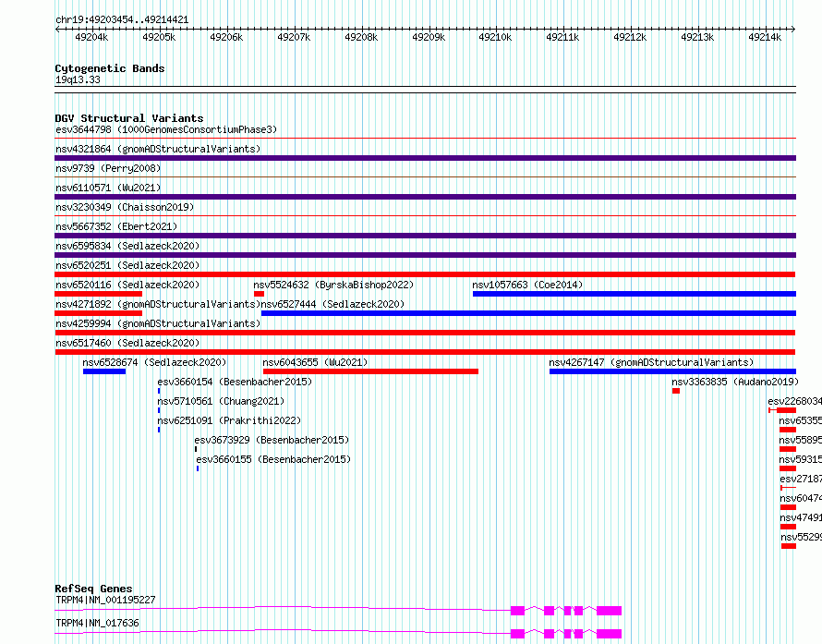The width and height of the screenshot is (822, 644).
Task: Click the 49204k ruler tick label
Action: pos(91,37)
